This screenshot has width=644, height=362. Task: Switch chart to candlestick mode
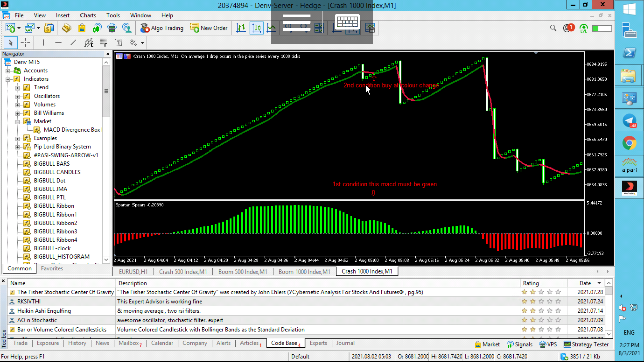[x=257, y=28]
